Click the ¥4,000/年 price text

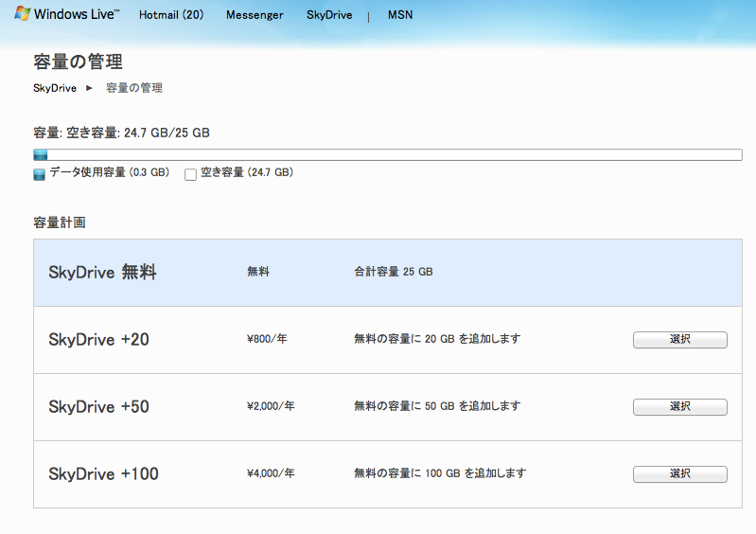271,472
